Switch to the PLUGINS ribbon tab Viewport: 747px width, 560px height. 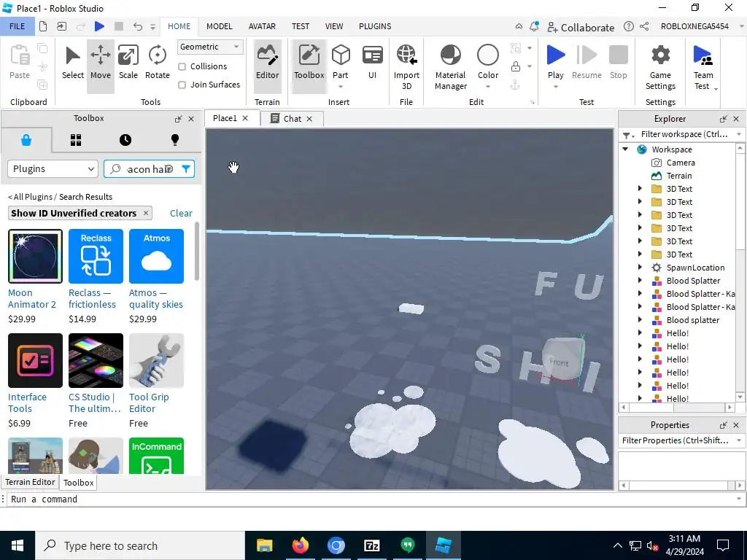tap(375, 26)
